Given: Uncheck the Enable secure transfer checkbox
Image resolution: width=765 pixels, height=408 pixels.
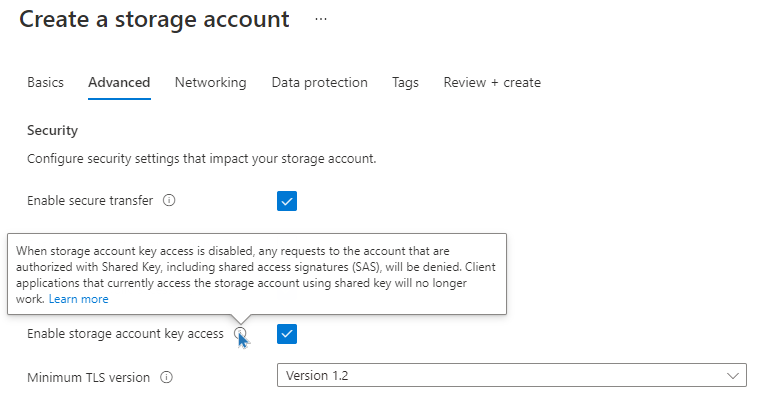Looking at the screenshot, I should (x=287, y=201).
